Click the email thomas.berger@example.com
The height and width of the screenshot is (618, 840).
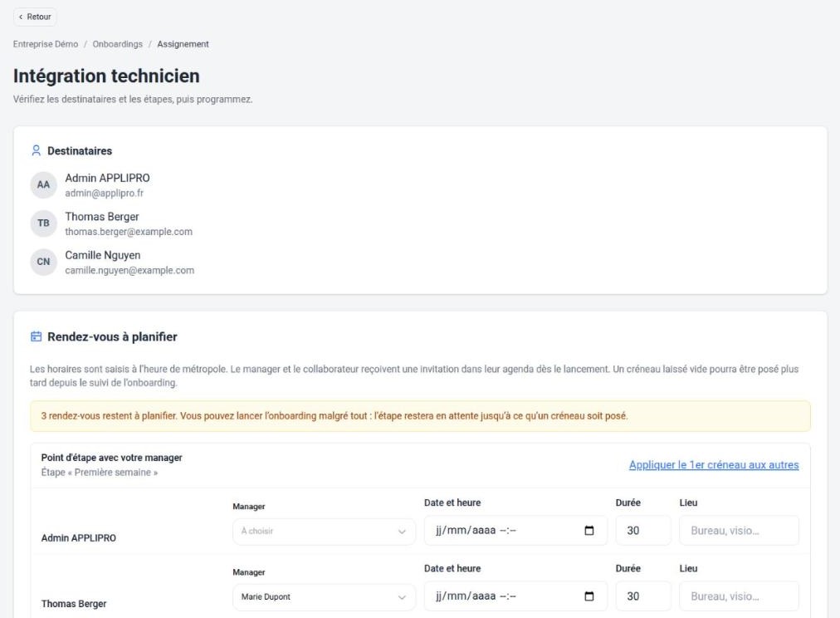click(129, 232)
